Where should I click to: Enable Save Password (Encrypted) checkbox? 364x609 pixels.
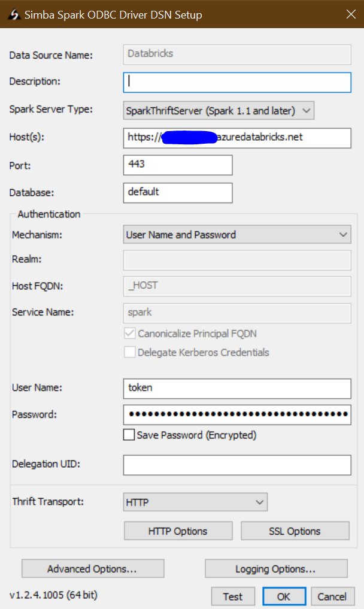129,435
